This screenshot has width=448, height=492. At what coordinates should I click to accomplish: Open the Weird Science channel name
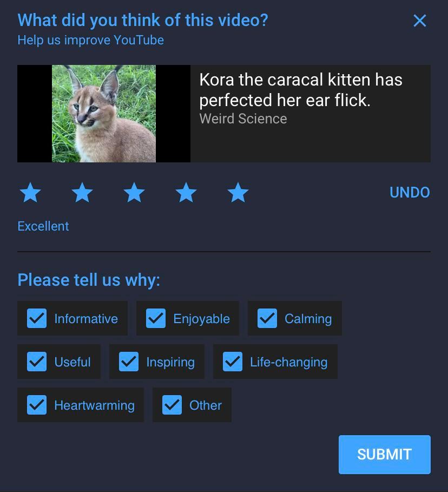243,119
